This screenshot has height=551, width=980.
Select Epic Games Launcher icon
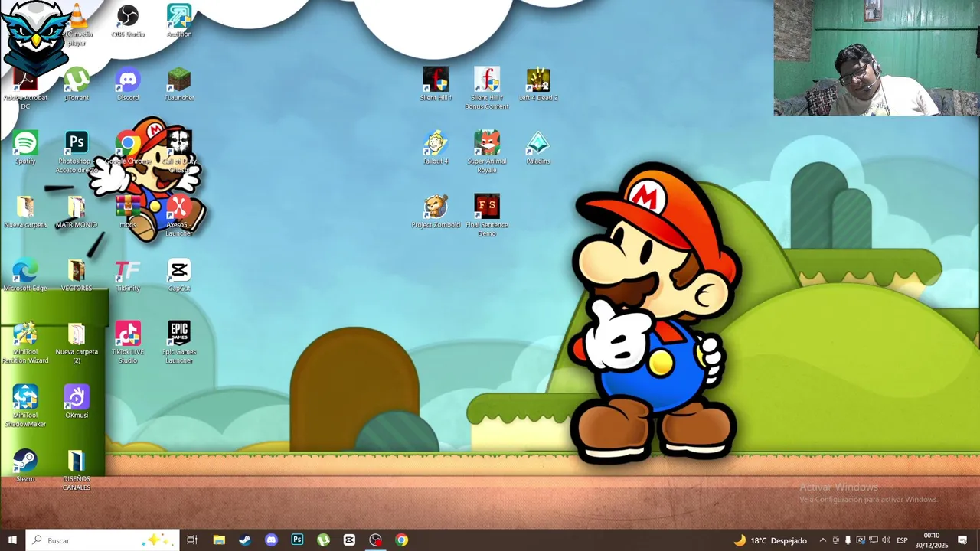pos(179,342)
